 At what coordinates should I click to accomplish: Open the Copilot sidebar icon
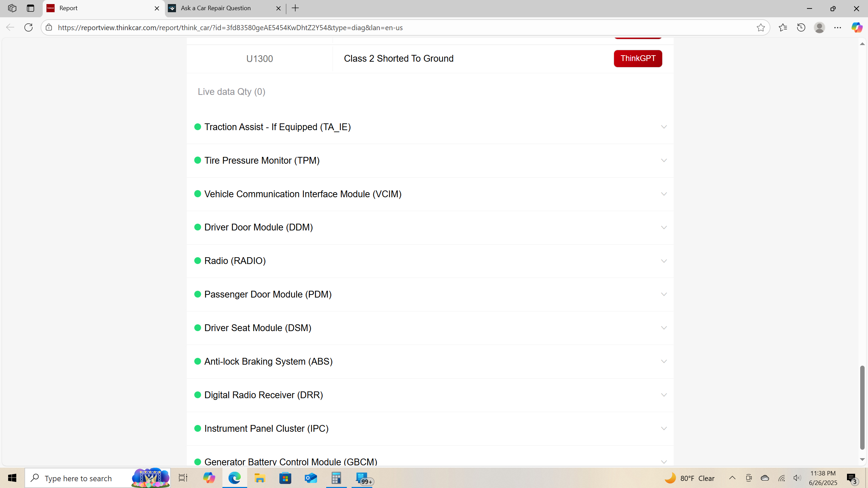[x=856, y=27]
